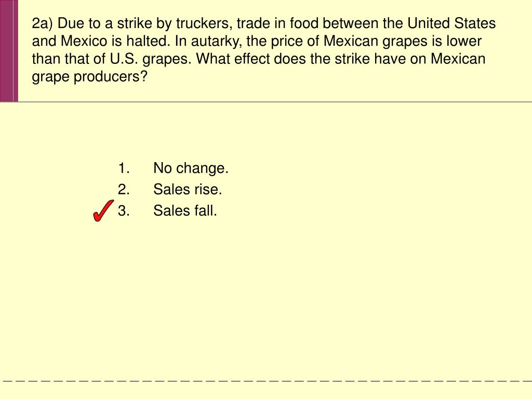The height and width of the screenshot is (399, 532).
Task: Click the list number "3." beside the checkmark
Action: click(x=124, y=210)
